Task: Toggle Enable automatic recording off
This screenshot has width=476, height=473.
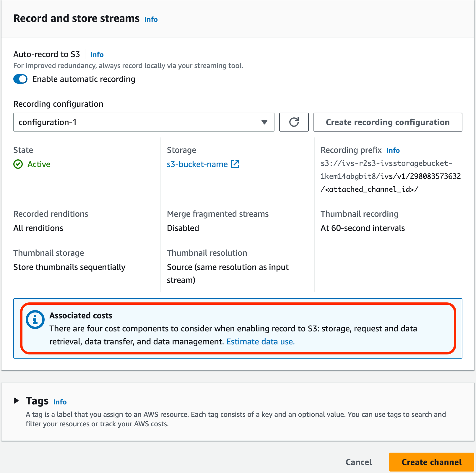Action: click(x=20, y=79)
